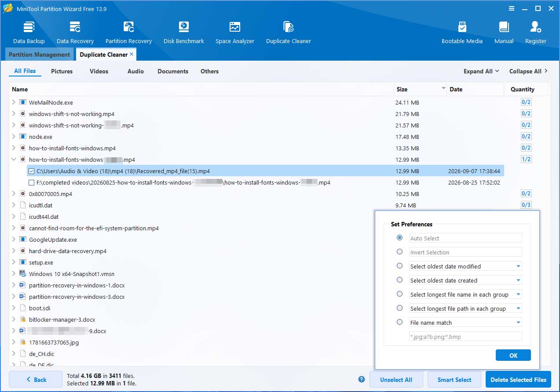Click the 0x80070005.mp4 video icon
This screenshot has width=560, height=392.
click(x=23, y=194)
